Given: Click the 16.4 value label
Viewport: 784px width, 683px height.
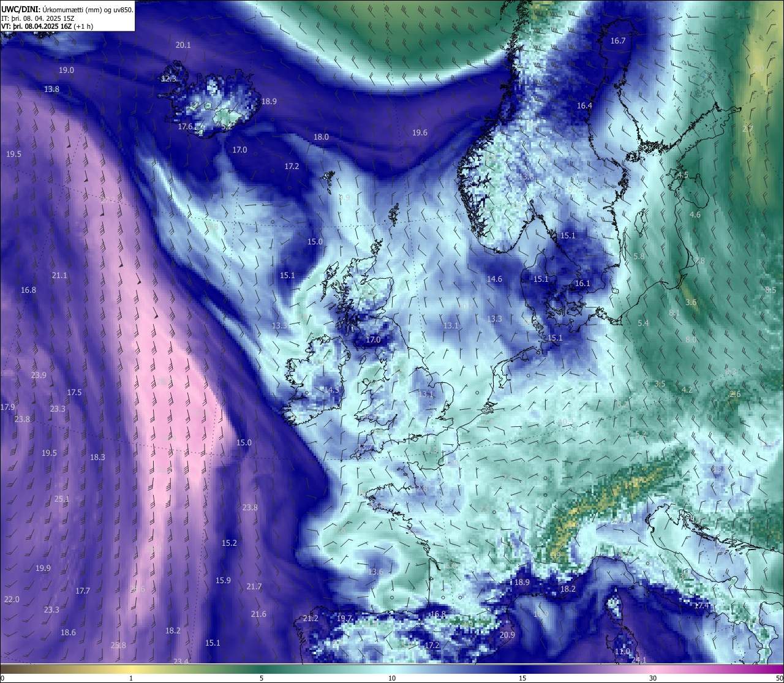Looking at the screenshot, I should pyautogui.click(x=584, y=106).
